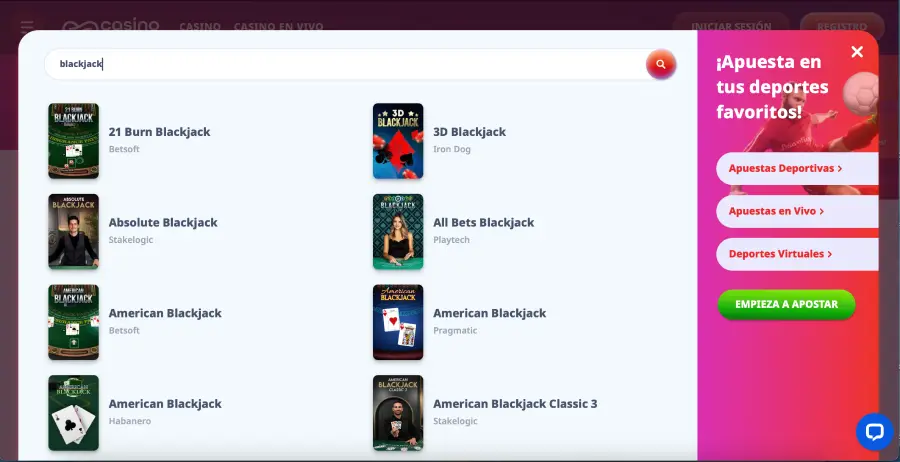Open 3D Blackjack by Iron Dog thumbnail

(x=398, y=141)
